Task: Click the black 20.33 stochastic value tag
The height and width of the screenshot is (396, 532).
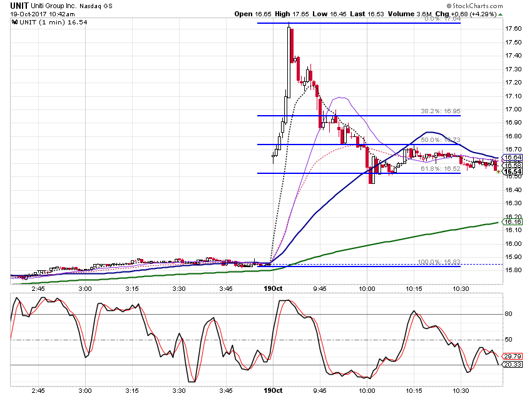Action: [513, 365]
